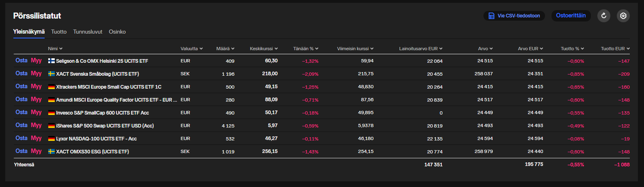Screen dimensions: 644x187
Task: Click the Pörssilistatut heading
Action: tap(37, 16)
